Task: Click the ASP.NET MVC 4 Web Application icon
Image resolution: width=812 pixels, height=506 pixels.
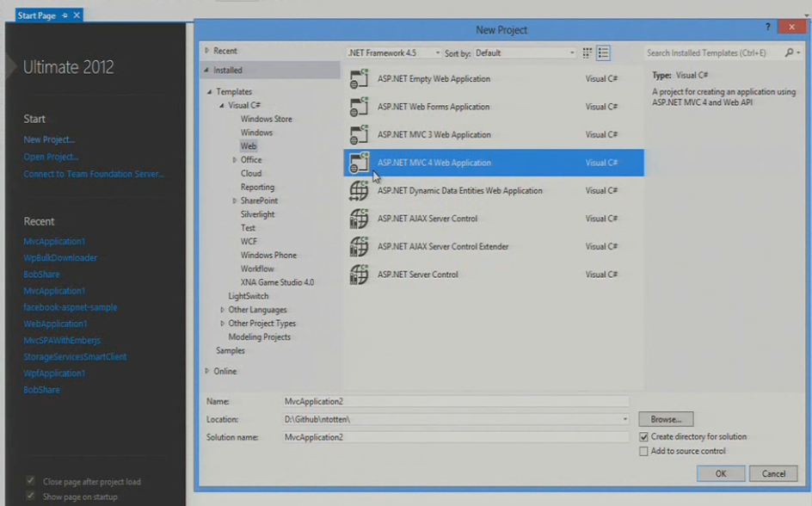Action: pos(359,163)
